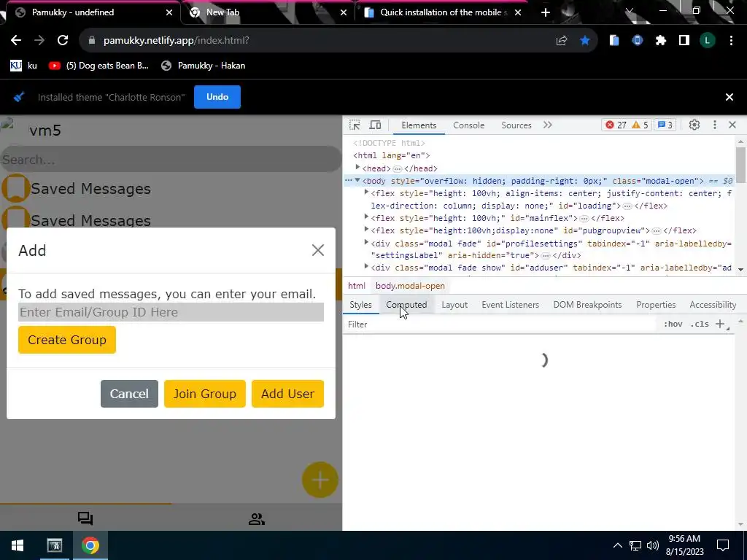Viewport: 747px width, 560px height.
Task: Click the address bar URL
Action: coord(177,41)
